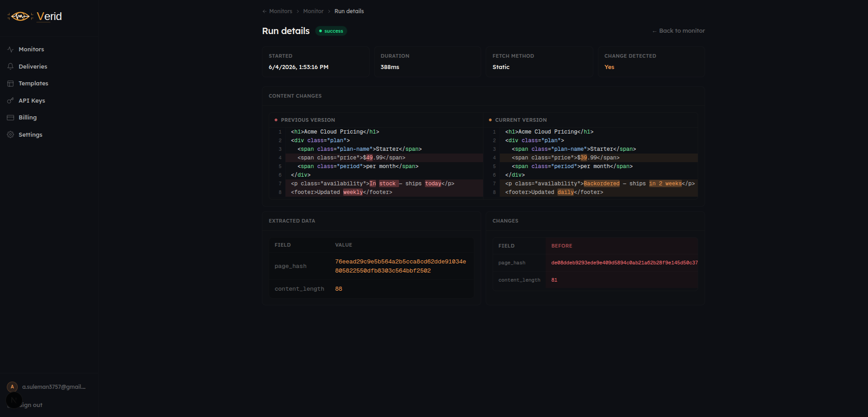
Task: Open the Monitors sidebar menu item
Action: [x=49, y=49]
